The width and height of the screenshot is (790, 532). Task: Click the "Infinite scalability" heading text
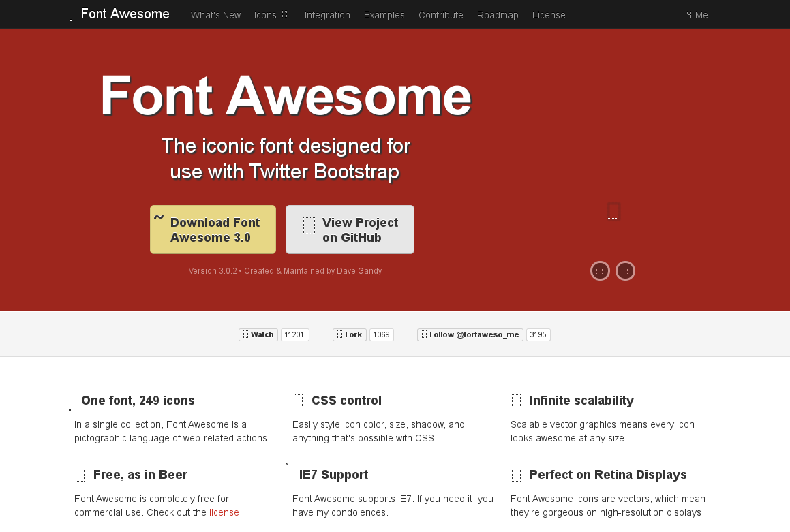pos(581,401)
